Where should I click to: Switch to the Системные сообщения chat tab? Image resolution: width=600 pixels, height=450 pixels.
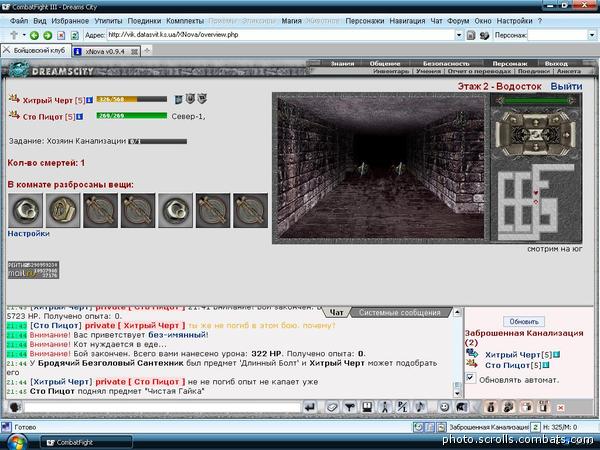400,313
